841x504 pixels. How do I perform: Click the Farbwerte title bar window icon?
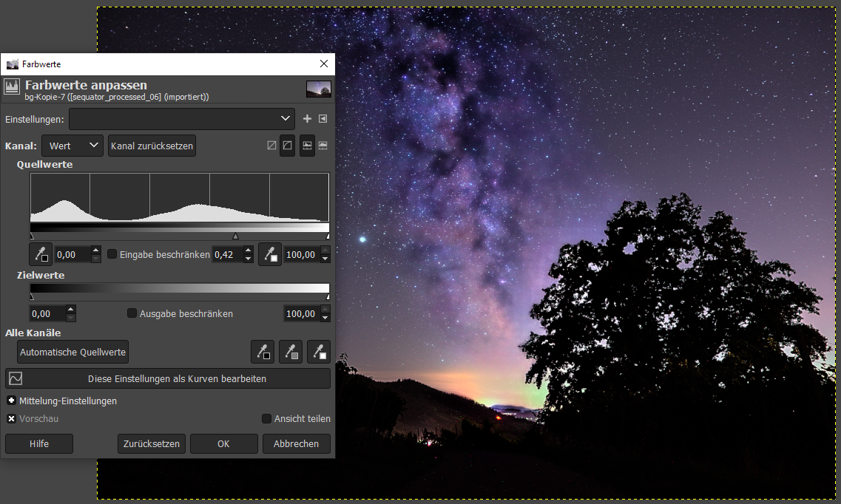12,64
